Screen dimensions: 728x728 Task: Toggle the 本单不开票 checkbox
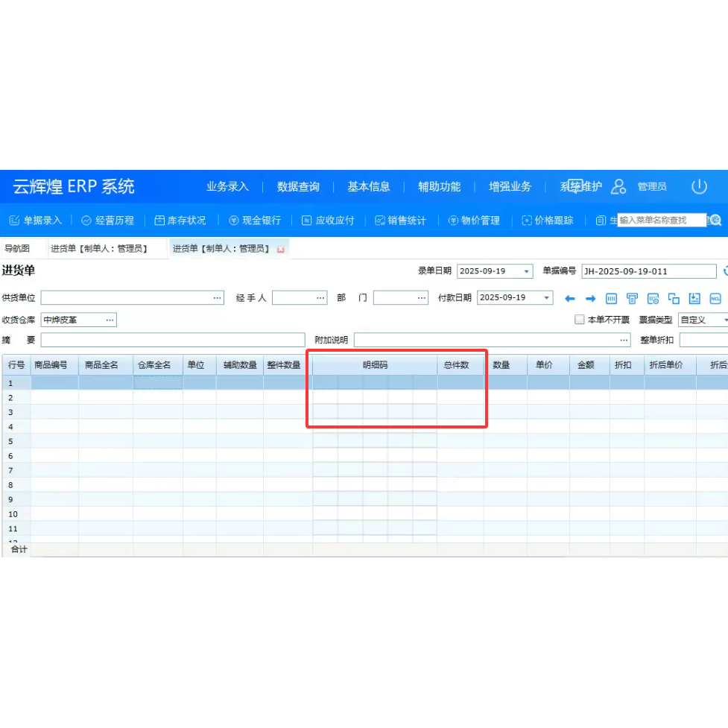[579, 320]
